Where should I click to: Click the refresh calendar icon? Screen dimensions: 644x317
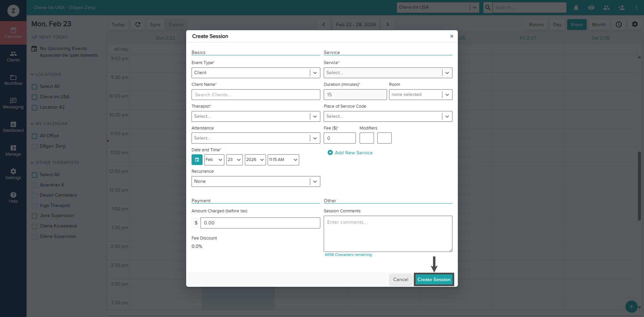coord(138,24)
